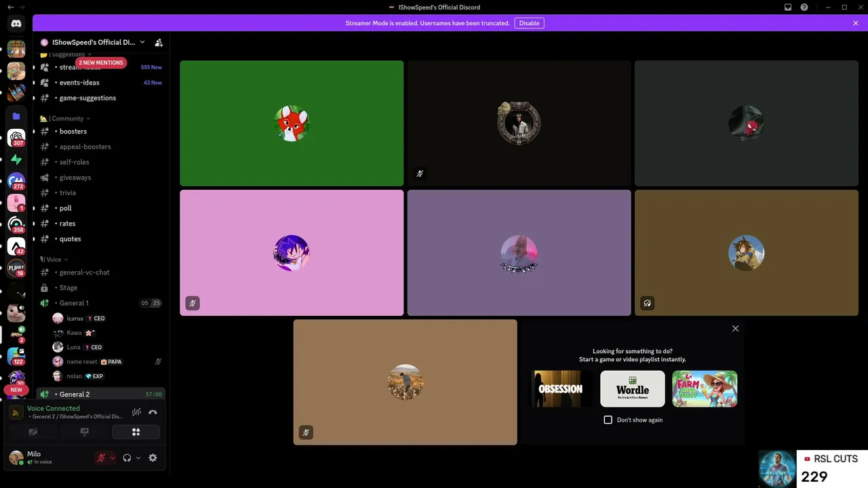Open the quotes channel
The image size is (868, 488).
coord(101,239)
